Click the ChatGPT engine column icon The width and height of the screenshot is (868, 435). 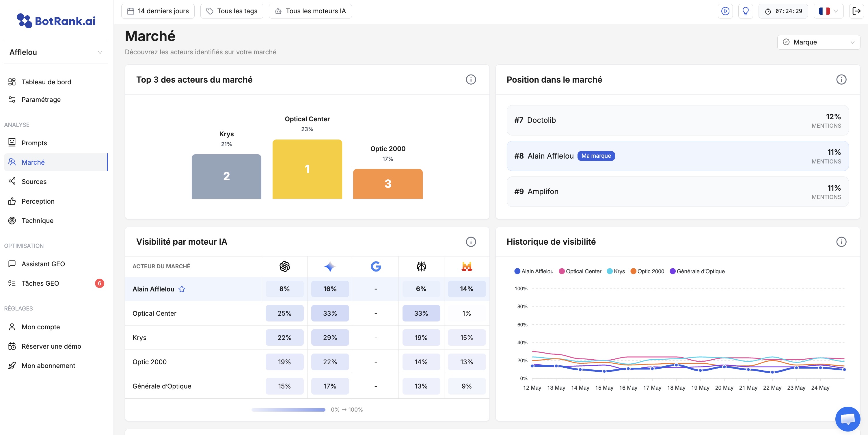click(284, 266)
